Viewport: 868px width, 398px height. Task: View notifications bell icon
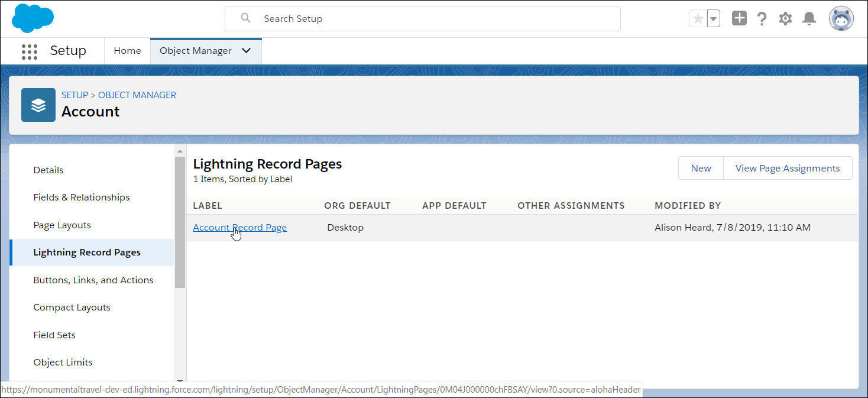tap(809, 19)
